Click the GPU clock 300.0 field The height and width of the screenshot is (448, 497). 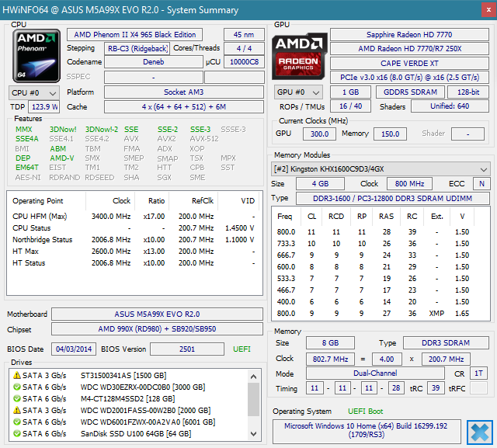[x=319, y=134]
